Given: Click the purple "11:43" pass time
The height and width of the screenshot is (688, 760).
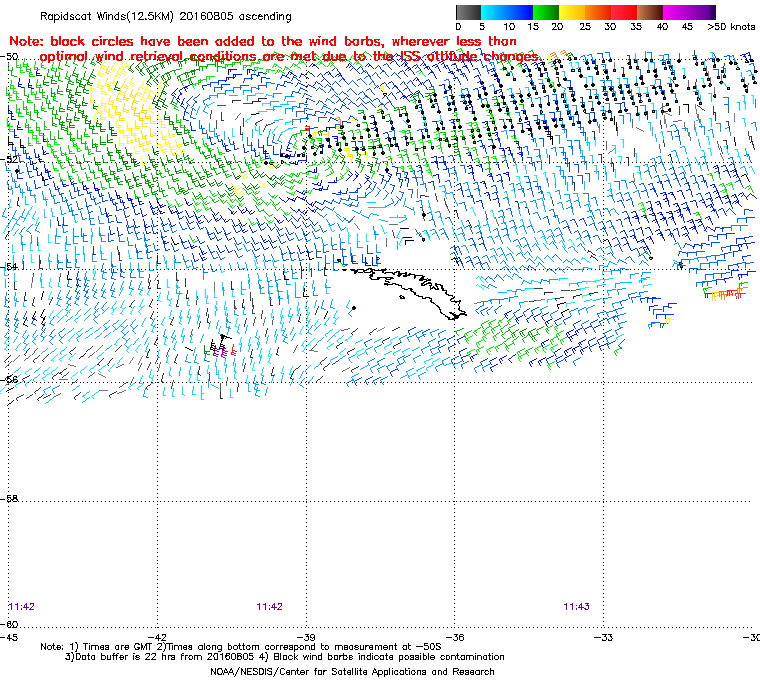Looking at the screenshot, I should [576, 607].
